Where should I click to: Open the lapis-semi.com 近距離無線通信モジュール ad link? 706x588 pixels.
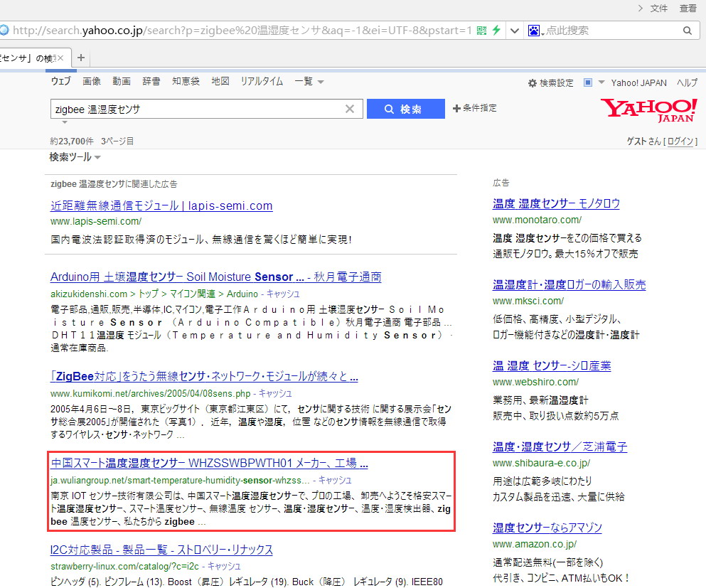161,205
